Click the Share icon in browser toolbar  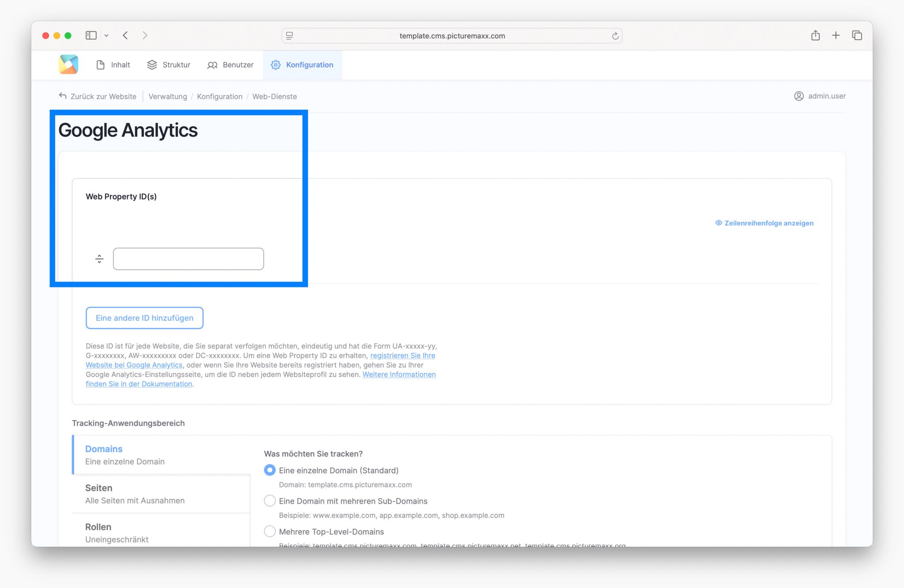[815, 35]
